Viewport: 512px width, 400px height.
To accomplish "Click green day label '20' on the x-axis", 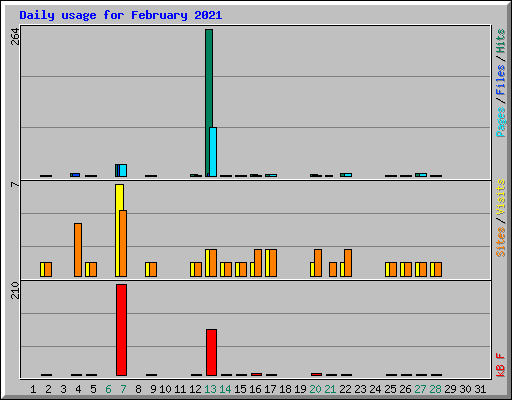I will pyautogui.click(x=315, y=389).
